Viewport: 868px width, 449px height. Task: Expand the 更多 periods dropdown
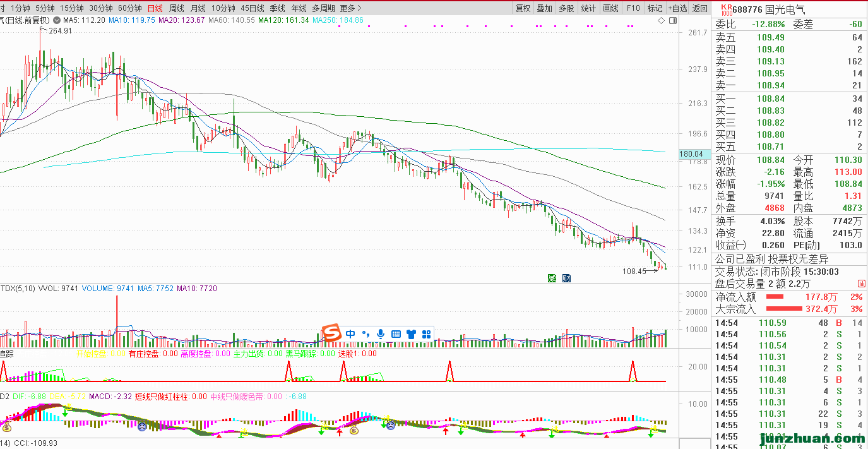coord(351,8)
